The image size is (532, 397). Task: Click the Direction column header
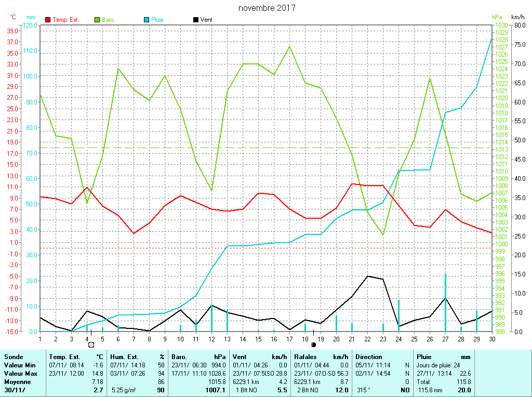tap(369, 357)
